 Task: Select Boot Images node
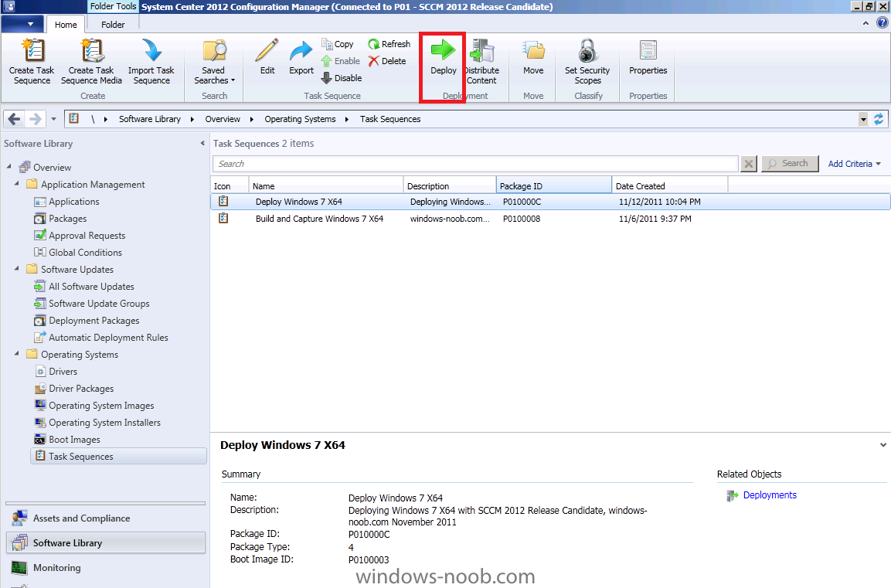coord(67,440)
